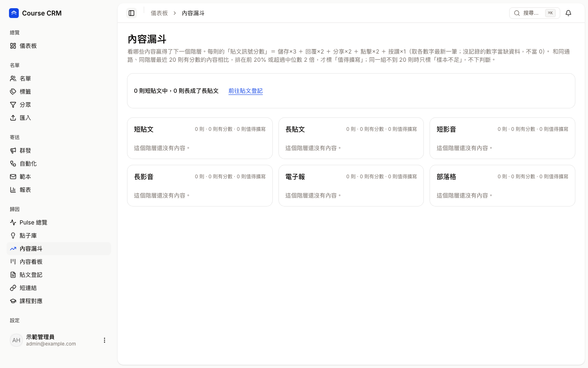
Task: Open the 短連結 link chain icon
Action: [13, 288]
